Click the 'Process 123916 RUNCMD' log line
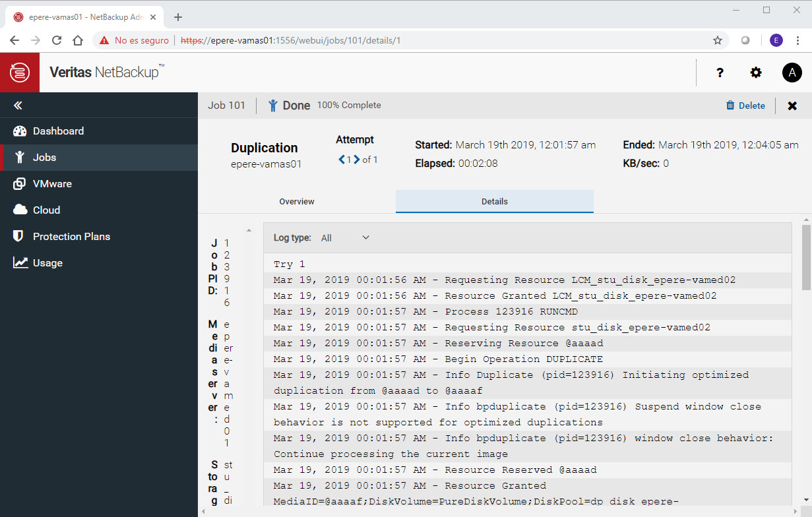 pyautogui.click(x=528, y=312)
